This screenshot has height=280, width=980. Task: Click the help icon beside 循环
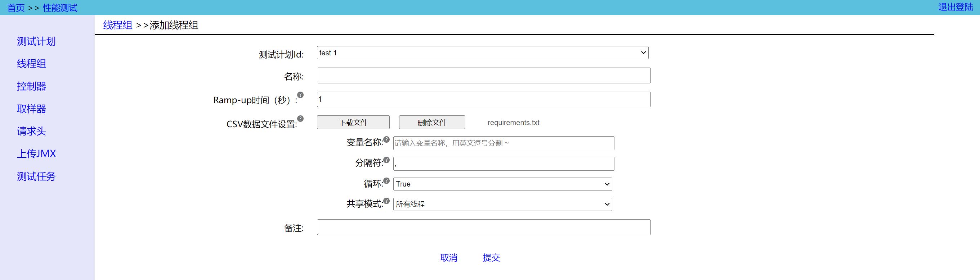[x=386, y=181]
